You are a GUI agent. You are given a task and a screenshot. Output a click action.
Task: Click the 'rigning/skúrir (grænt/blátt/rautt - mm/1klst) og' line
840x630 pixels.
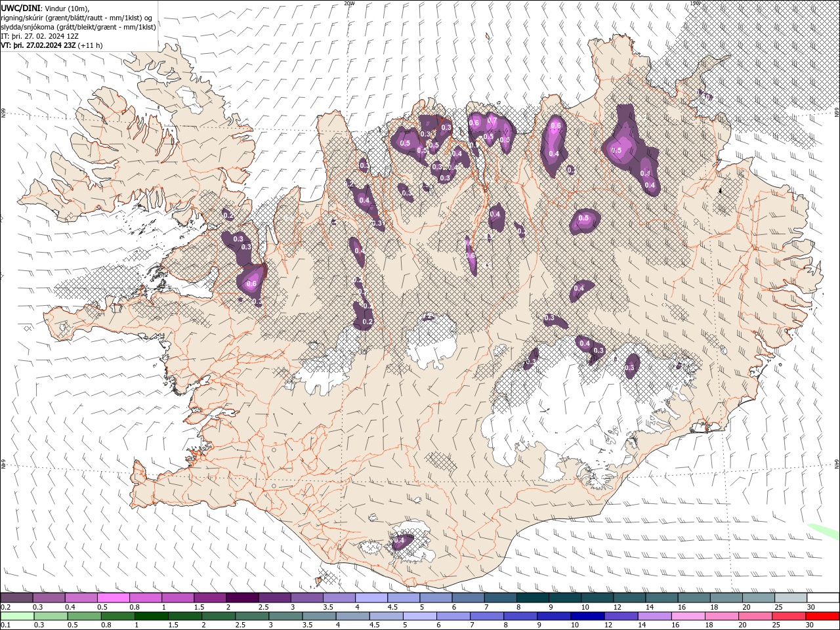tap(76, 18)
